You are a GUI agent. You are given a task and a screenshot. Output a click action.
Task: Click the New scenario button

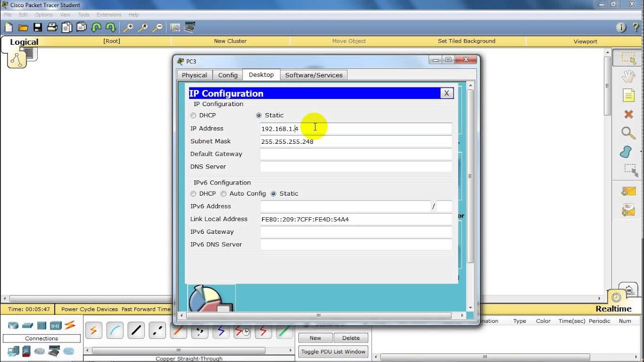tap(315, 338)
